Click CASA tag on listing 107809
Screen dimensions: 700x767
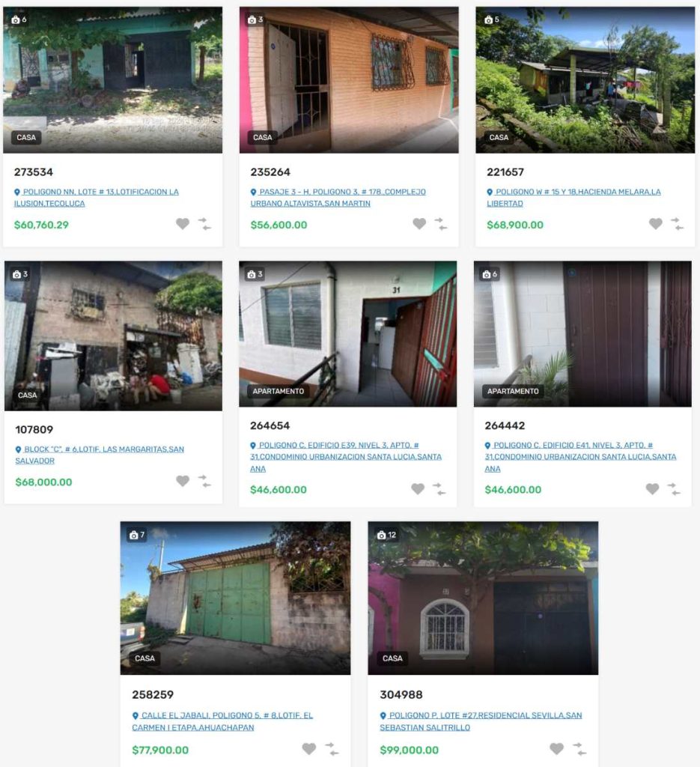pyautogui.click(x=28, y=395)
